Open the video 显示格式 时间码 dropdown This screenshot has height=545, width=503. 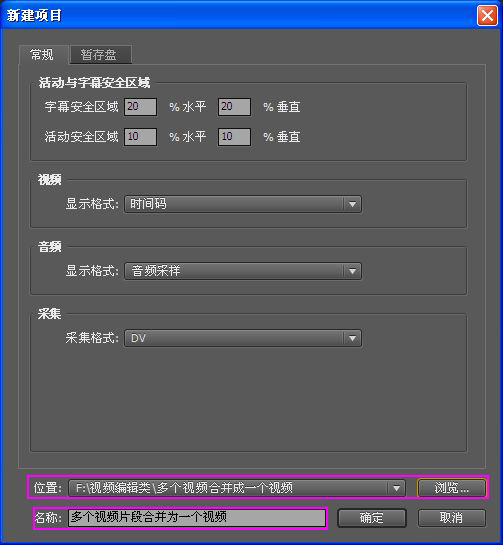coord(243,204)
